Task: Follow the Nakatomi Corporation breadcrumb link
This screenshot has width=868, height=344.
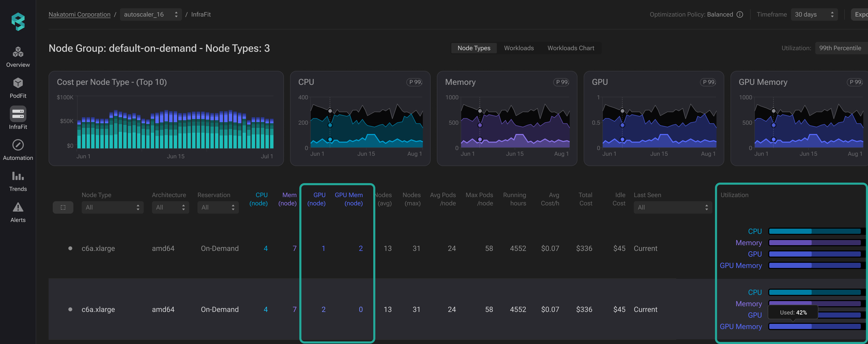Action: tap(80, 14)
